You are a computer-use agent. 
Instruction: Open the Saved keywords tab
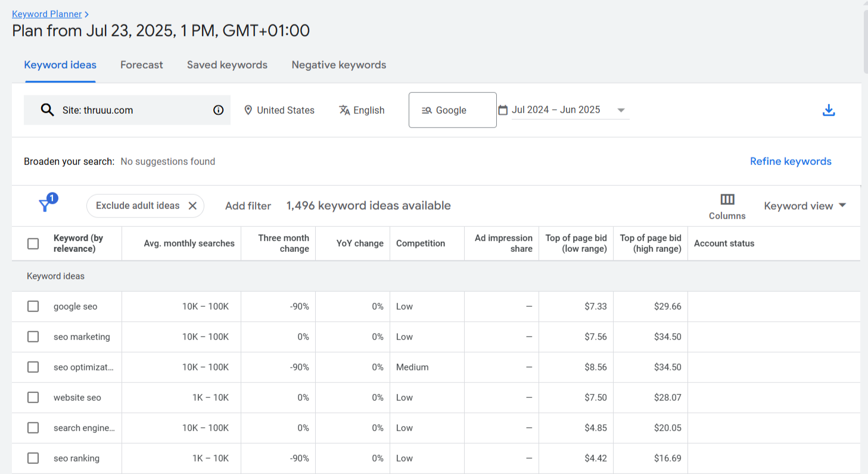tap(227, 65)
